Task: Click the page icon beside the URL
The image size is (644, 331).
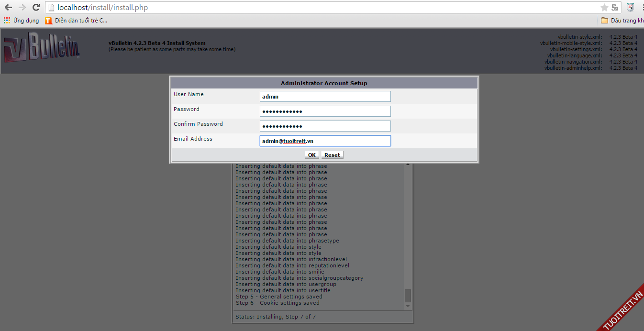Action: 51,8
